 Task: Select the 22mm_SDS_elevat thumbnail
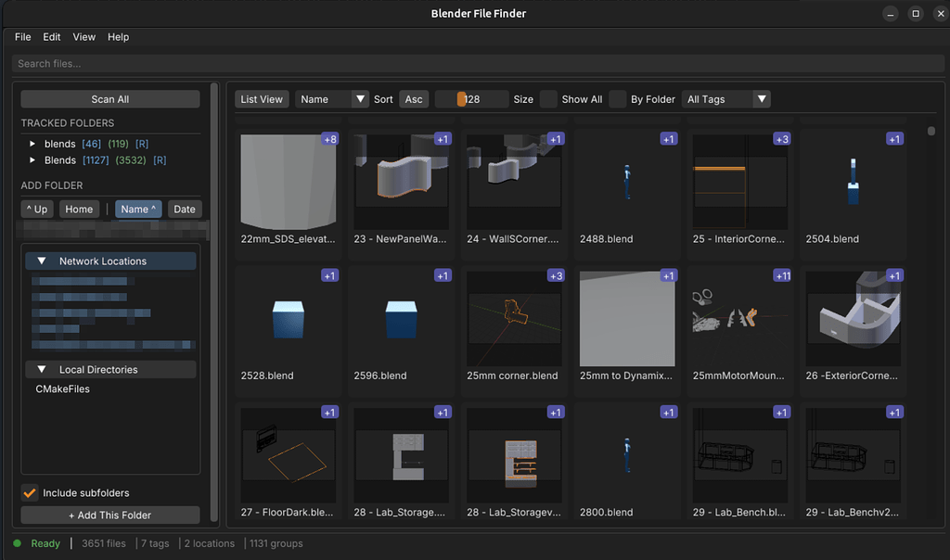289,182
